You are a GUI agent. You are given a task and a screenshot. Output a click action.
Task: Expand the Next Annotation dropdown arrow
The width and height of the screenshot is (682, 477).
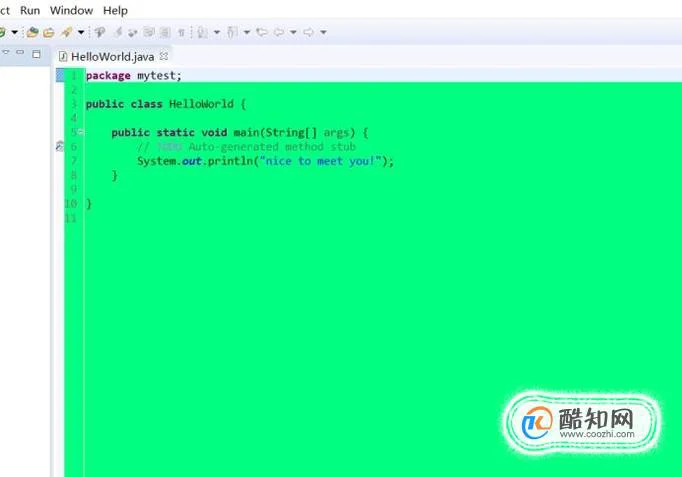tap(216, 32)
